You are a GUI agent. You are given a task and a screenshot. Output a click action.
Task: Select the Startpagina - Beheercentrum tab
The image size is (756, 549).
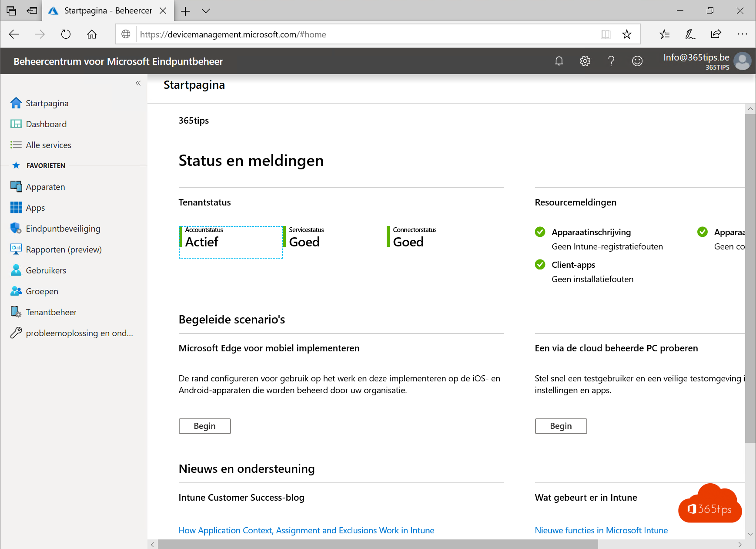coord(108,11)
